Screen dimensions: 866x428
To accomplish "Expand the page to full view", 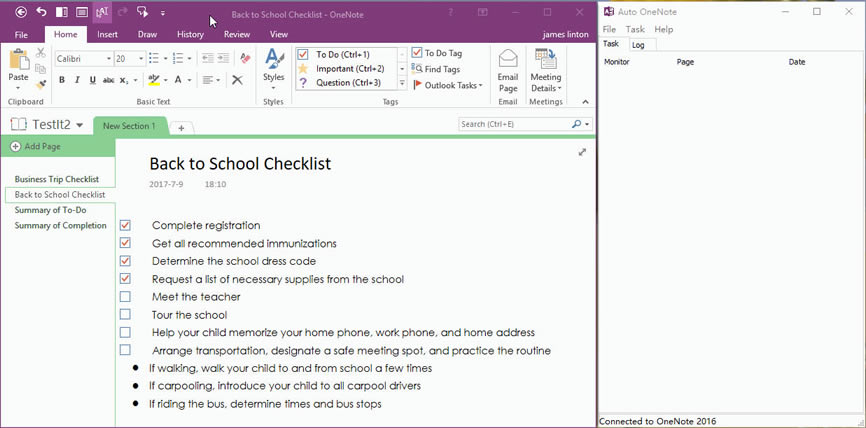I will tap(582, 152).
